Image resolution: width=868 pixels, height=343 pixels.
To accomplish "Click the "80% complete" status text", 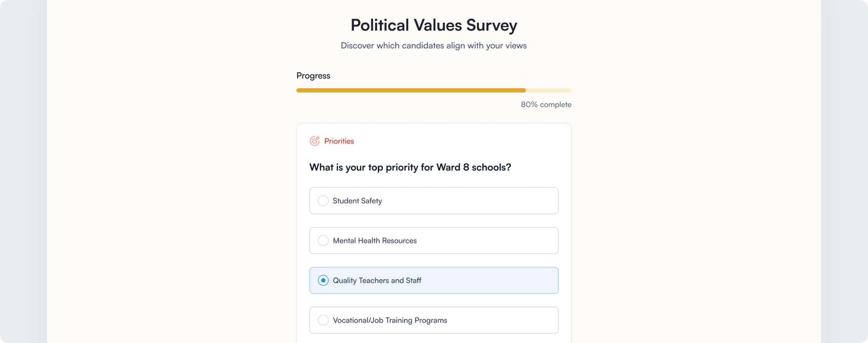I will pos(546,104).
